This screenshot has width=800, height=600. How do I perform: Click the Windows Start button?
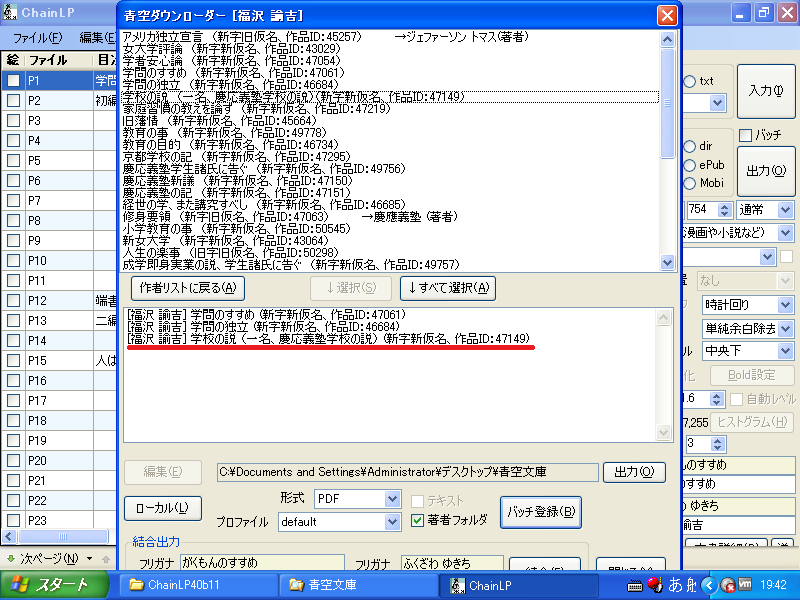click(x=54, y=585)
